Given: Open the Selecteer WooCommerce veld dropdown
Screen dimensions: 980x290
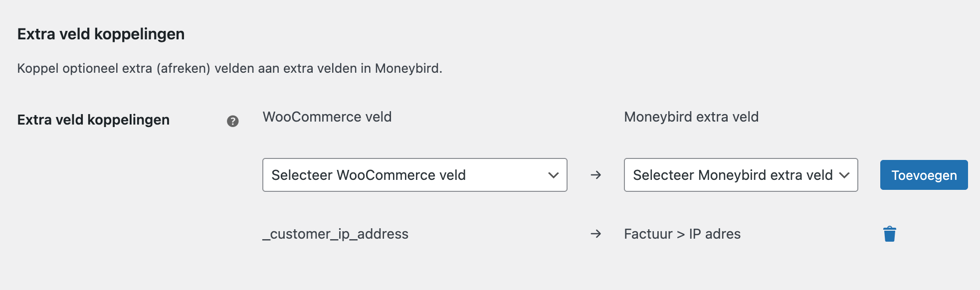Looking at the screenshot, I should click(414, 175).
